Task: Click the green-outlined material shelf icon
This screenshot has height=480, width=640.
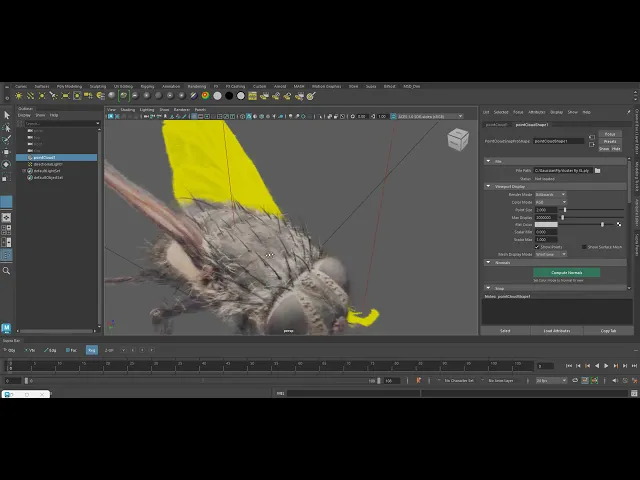Action: point(123,96)
